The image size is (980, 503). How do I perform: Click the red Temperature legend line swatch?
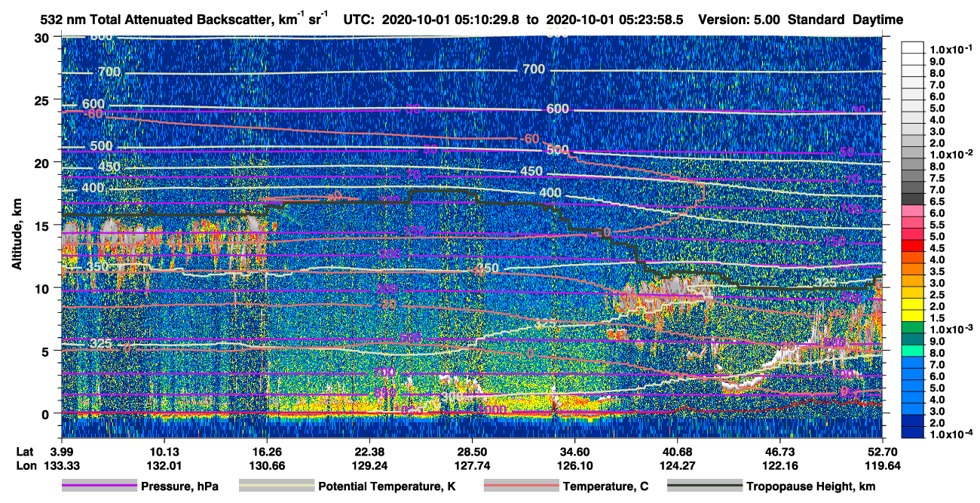(x=520, y=486)
